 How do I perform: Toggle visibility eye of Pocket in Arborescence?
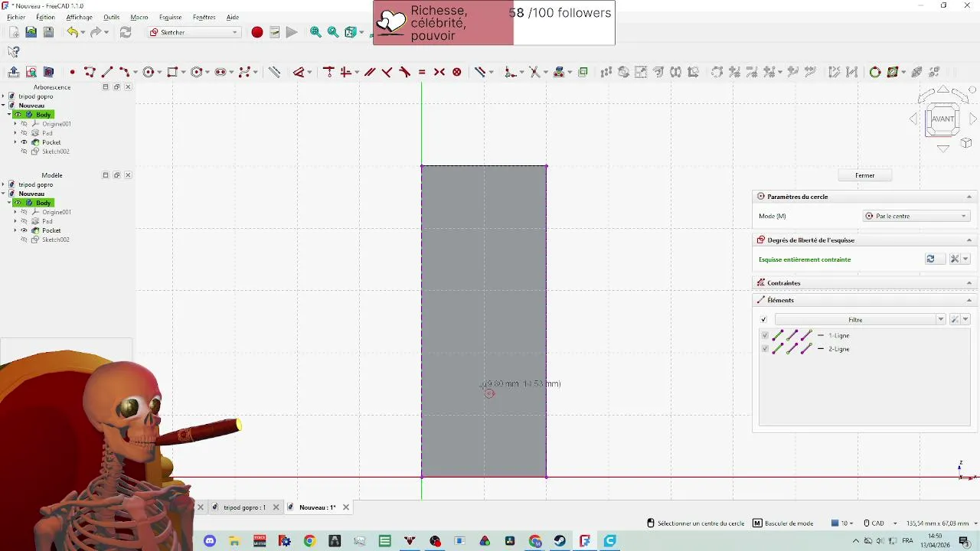[24, 142]
